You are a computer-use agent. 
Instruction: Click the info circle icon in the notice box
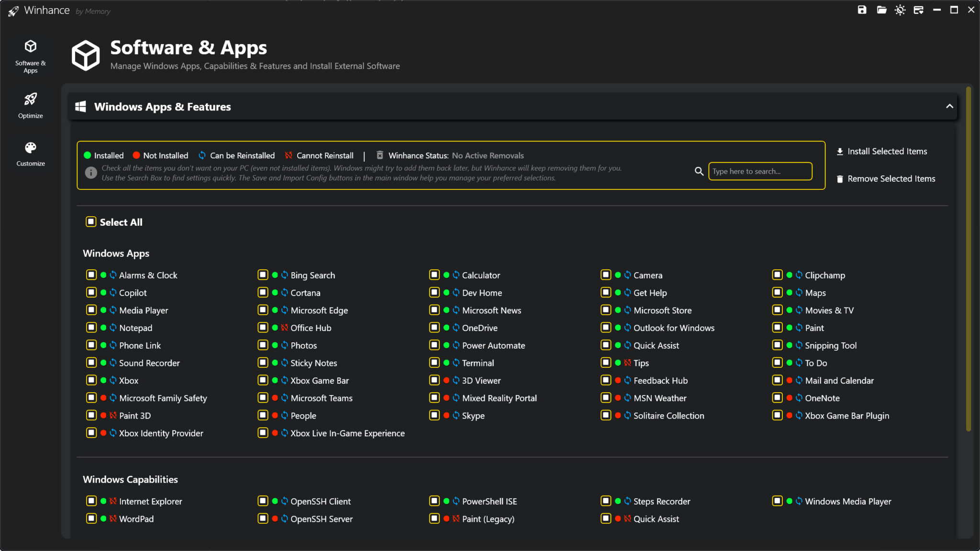[x=91, y=173]
